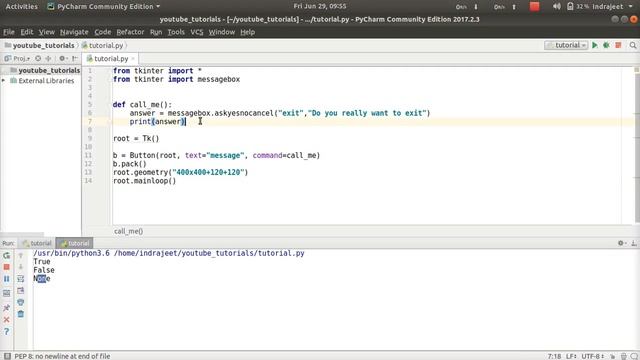This screenshot has width=640, height=360.
Task: Click youtube_tutorials breadcrumb in navigation bar
Action: click(x=40, y=45)
